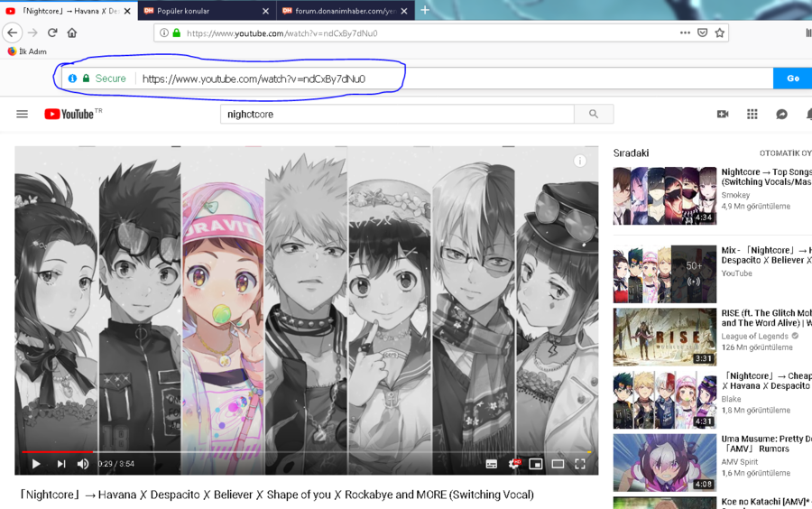Click the AMV Spirit channel name
The image size is (812, 509).
pyautogui.click(x=740, y=462)
